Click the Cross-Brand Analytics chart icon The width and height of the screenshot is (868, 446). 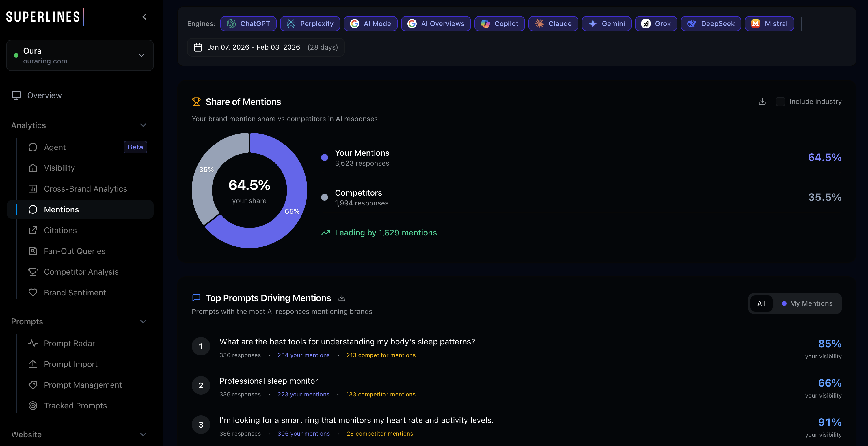[33, 188]
